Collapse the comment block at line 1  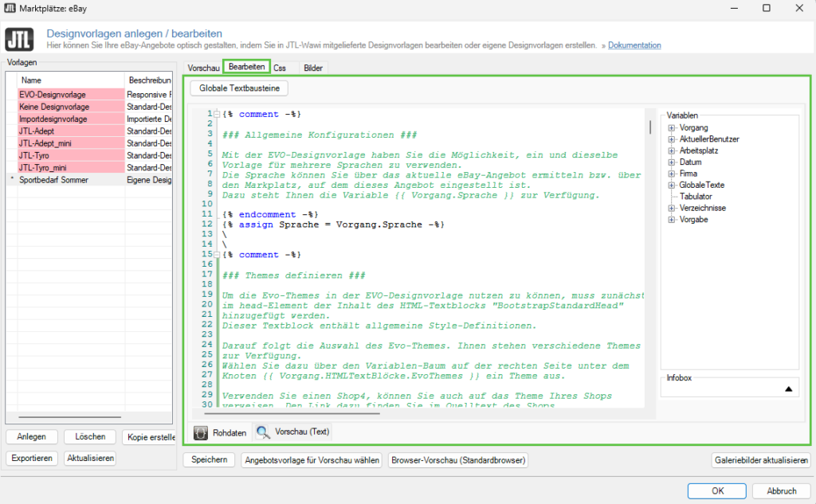(x=216, y=114)
